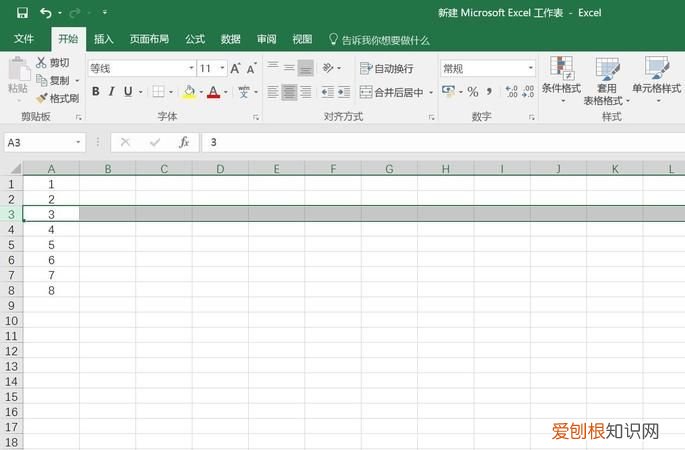Open the Customize Quick Access Toolbar arrow
This screenshot has width=685, height=450.
point(105,13)
